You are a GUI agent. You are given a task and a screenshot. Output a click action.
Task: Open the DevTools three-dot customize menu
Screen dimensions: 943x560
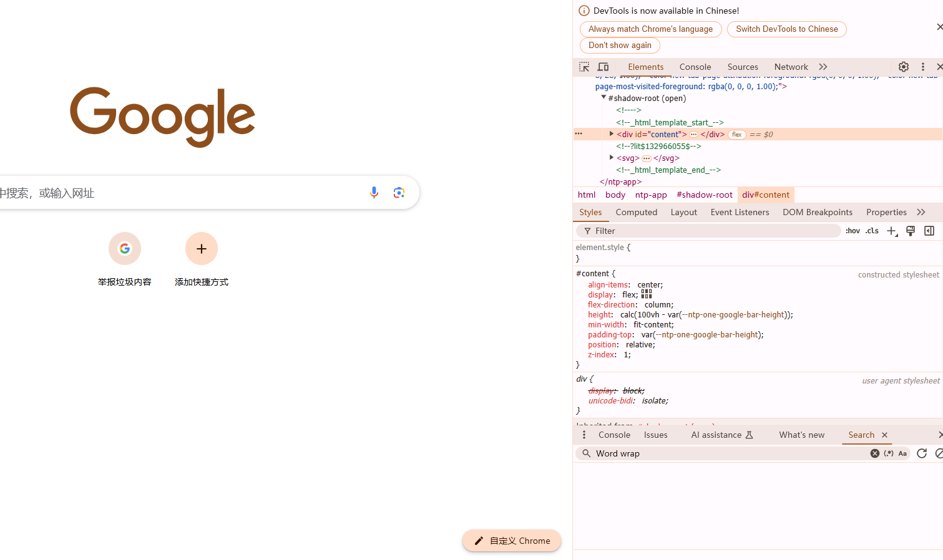923,67
